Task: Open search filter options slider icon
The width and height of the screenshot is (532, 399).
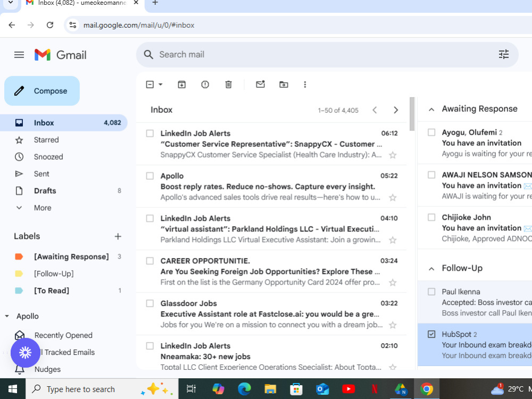Action: tap(503, 54)
